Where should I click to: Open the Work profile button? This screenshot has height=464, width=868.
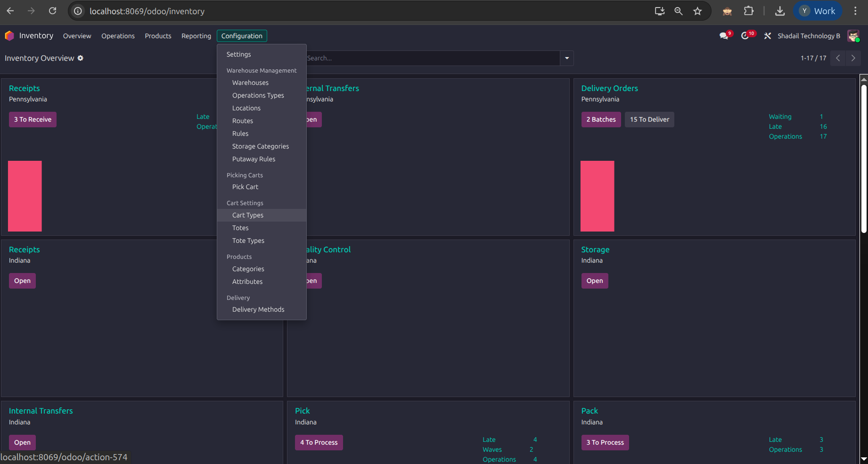pyautogui.click(x=818, y=11)
